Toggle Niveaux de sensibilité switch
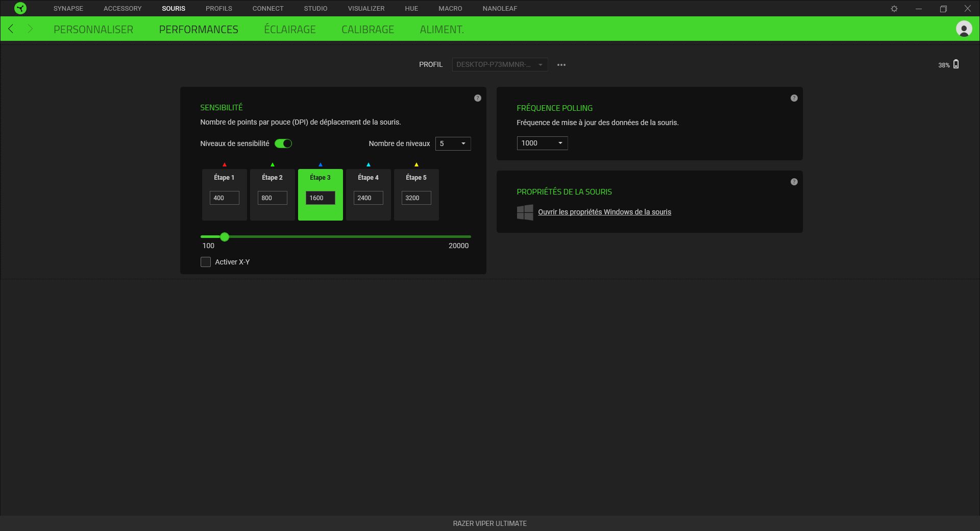Viewport: 980px width, 531px height. tap(283, 143)
